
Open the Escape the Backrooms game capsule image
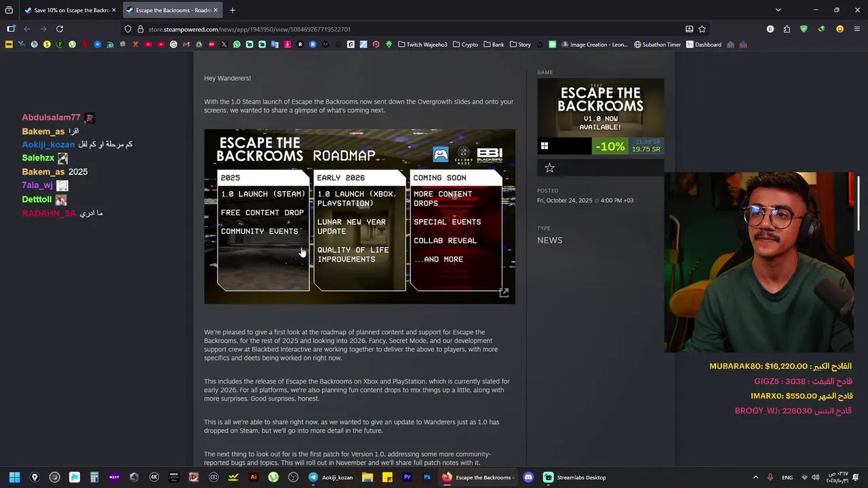point(600,108)
